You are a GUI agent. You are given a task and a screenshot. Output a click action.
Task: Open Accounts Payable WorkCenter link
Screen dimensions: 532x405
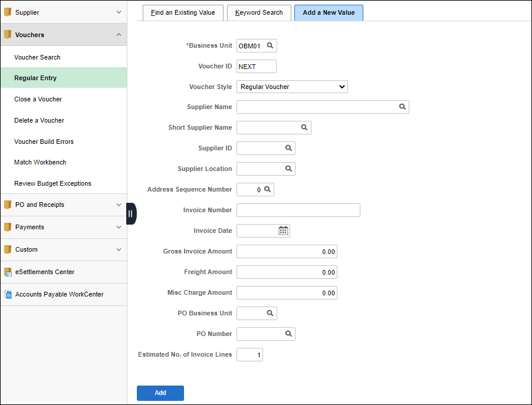tap(60, 294)
